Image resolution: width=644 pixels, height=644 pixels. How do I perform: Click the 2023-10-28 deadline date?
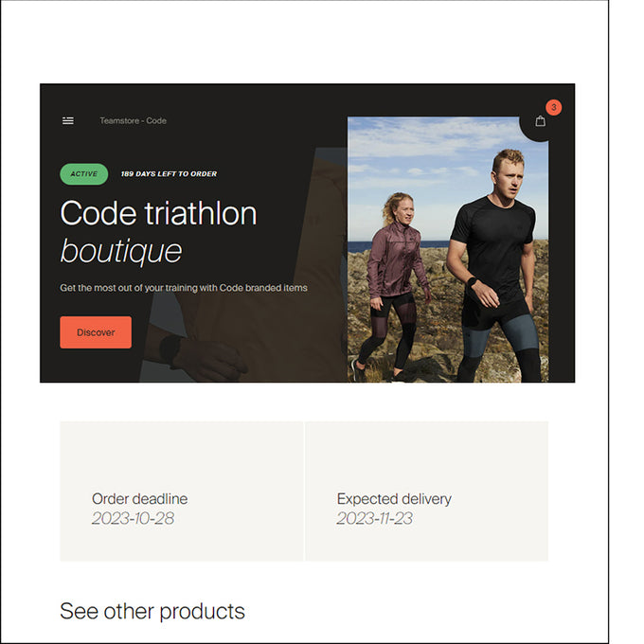[x=134, y=518]
